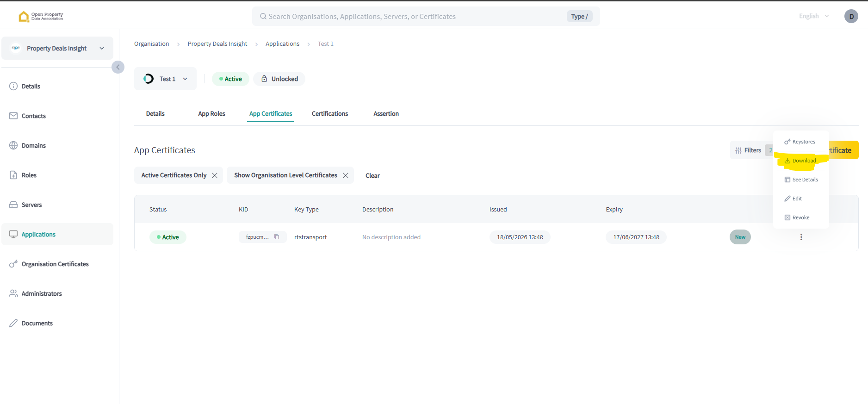The height and width of the screenshot is (404, 868).
Task: Choose Revoke from the context menu
Action: pos(800,218)
